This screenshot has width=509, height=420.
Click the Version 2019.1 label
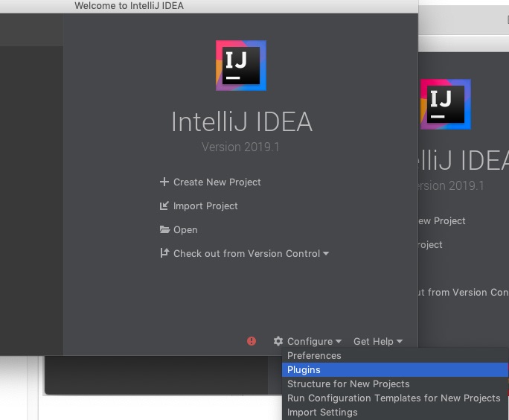(240, 147)
